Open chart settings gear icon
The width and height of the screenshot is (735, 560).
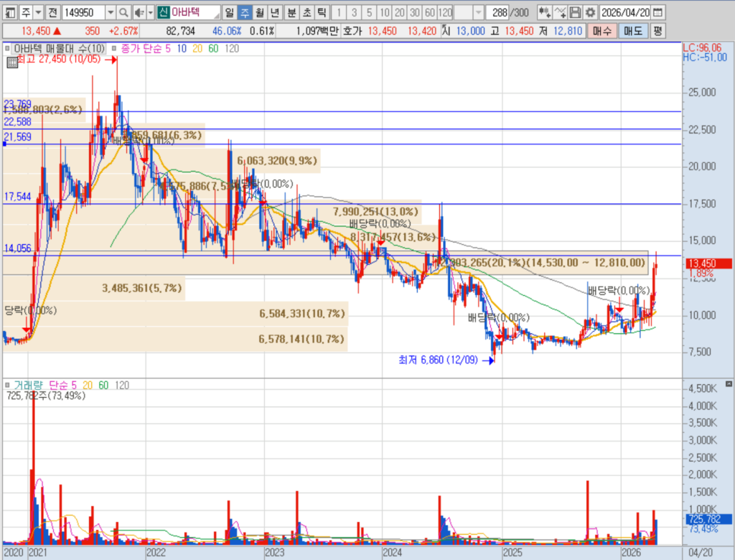click(x=590, y=12)
